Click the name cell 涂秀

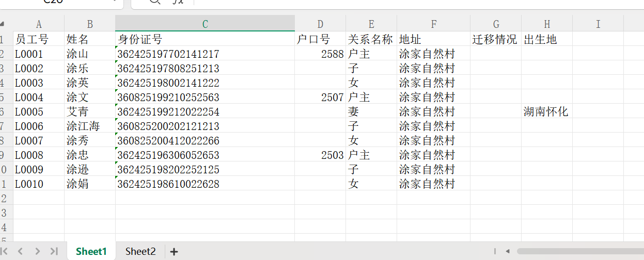coord(90,140)
